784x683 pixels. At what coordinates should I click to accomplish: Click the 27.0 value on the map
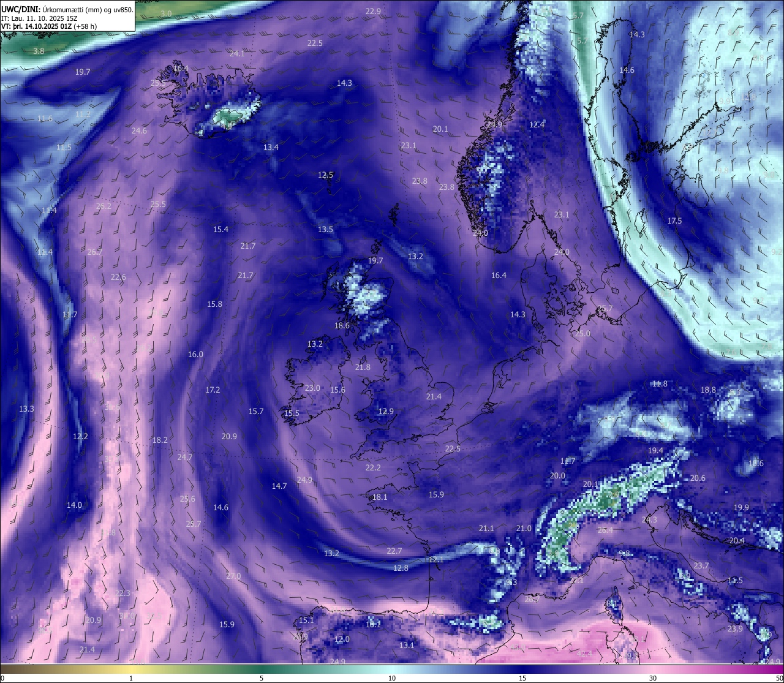point(233,576)
